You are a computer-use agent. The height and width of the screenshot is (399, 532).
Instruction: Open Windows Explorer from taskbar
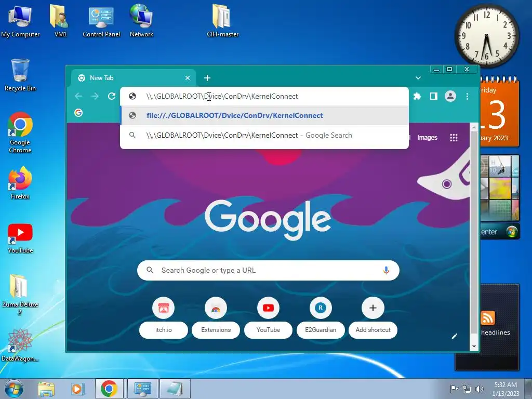(46, 389)
